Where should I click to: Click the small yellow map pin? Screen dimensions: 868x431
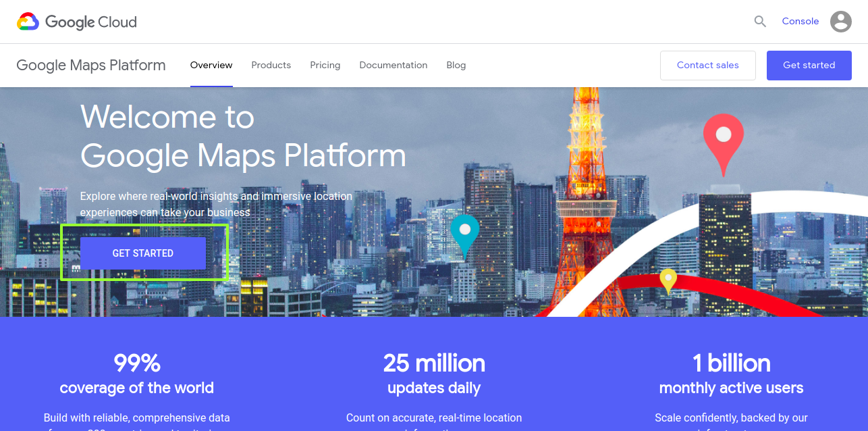pos(668,279)
